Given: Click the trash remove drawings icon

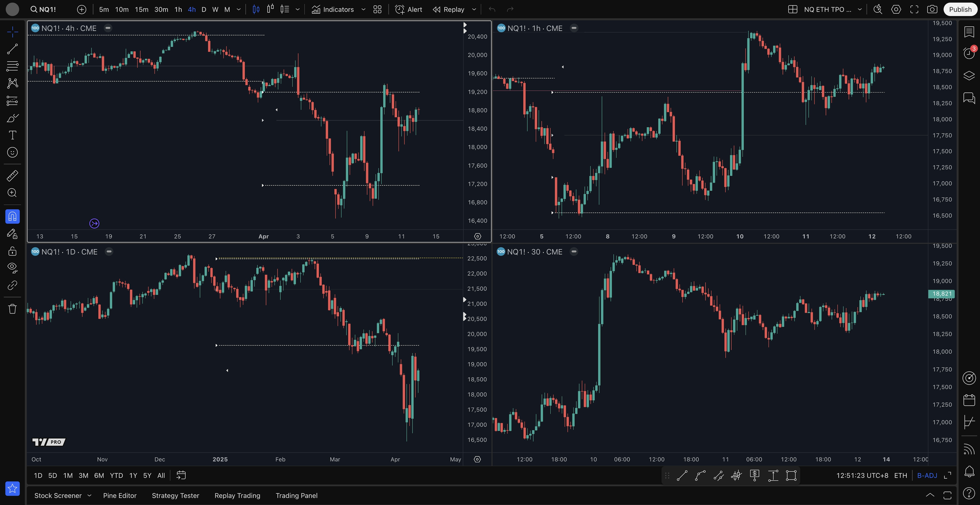Looking at the screenshot, I should (12, 309).
